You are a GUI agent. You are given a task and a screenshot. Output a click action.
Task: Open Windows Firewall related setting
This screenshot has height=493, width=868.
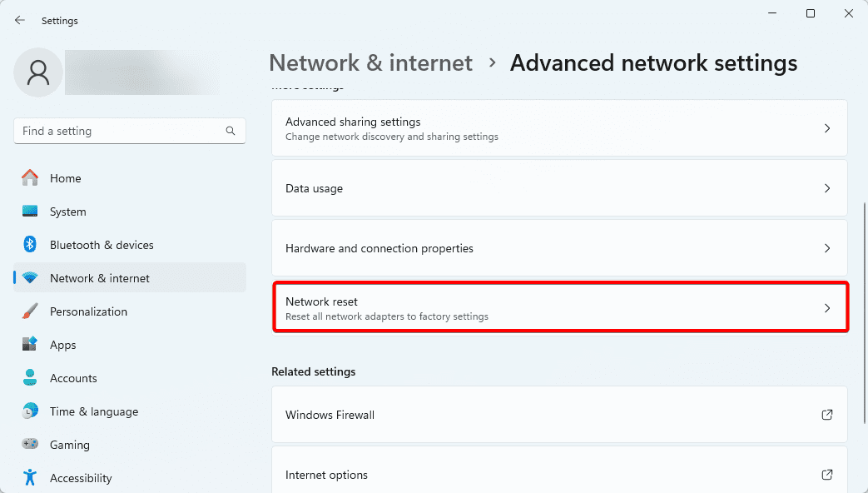tap(559, 415)
